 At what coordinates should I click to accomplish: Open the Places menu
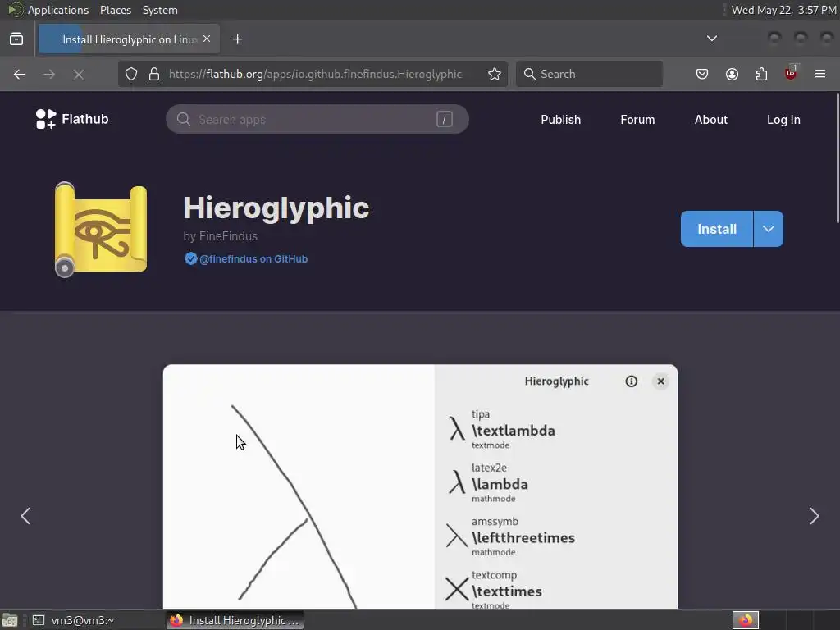pos(115,10)
